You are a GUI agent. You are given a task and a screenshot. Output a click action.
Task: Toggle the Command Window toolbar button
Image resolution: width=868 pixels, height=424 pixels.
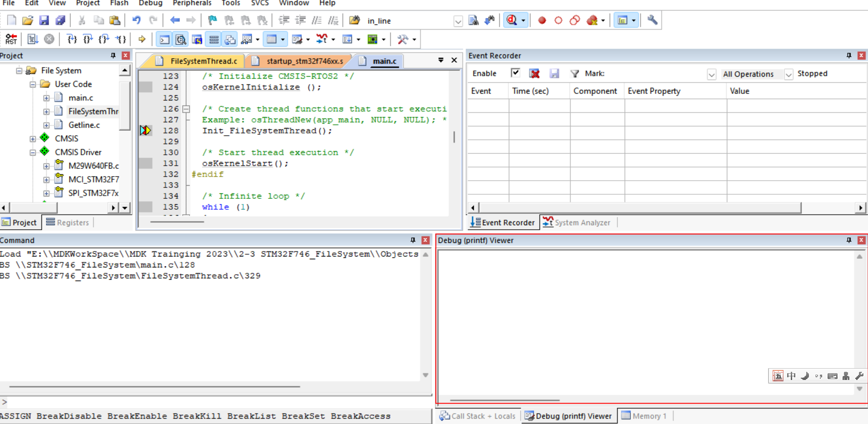[164, 39]
